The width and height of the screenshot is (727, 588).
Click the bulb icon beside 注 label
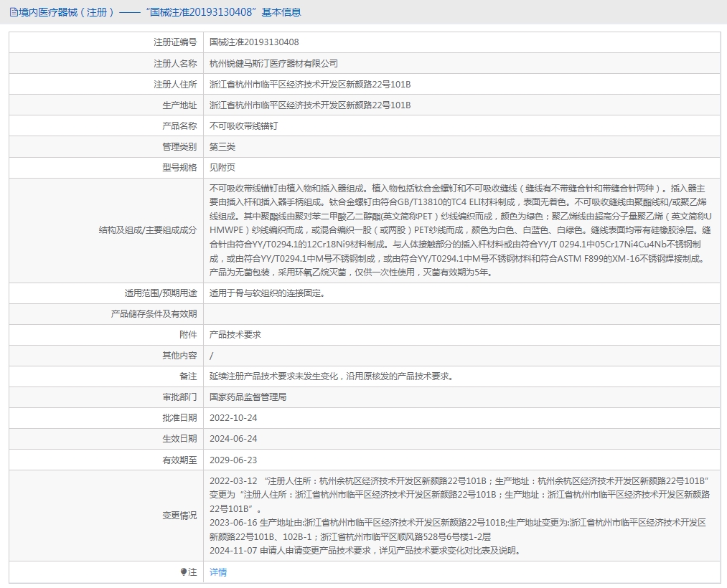click(184, 572)
